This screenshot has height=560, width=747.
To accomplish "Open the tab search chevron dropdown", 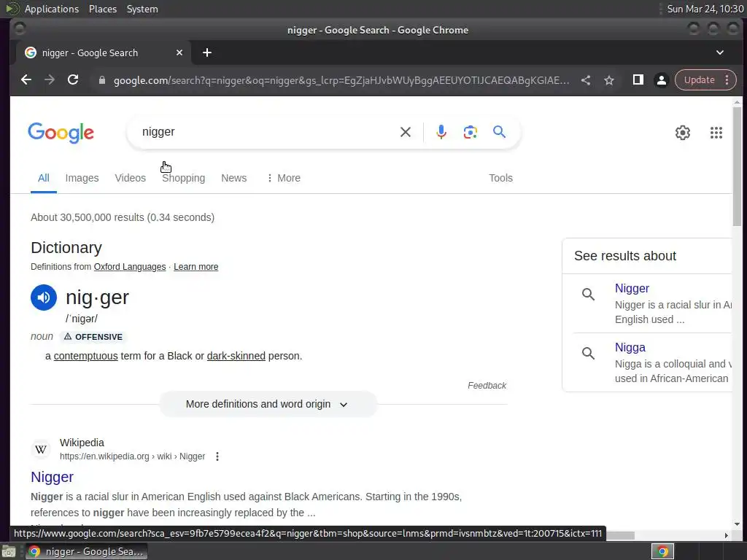I will coord(720,52).
